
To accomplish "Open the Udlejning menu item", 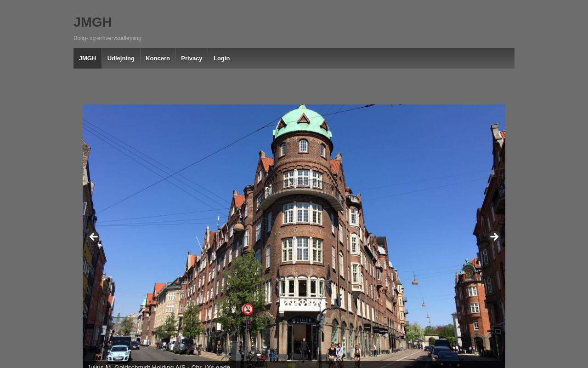I will click(x=121, y=58).
